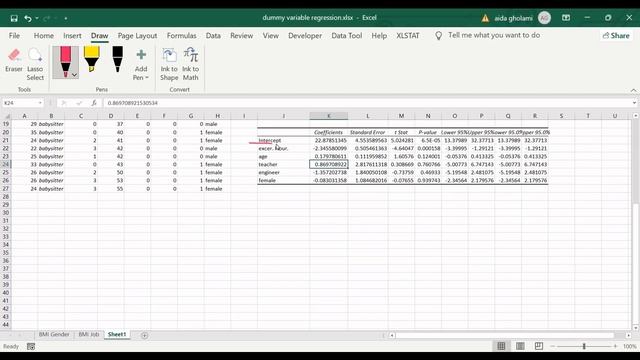Click the Redo arrow icon
640x360 pixels.
(46, 18)
